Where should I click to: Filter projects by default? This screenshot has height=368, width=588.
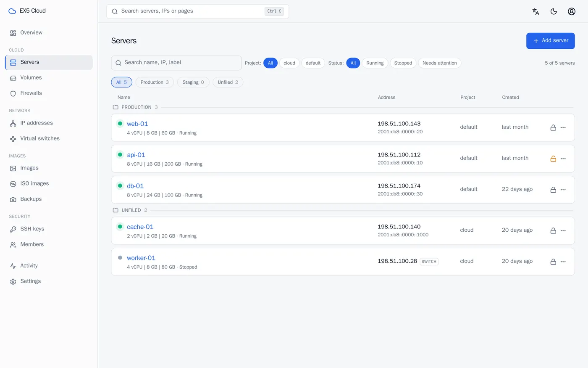click(313, 63)
